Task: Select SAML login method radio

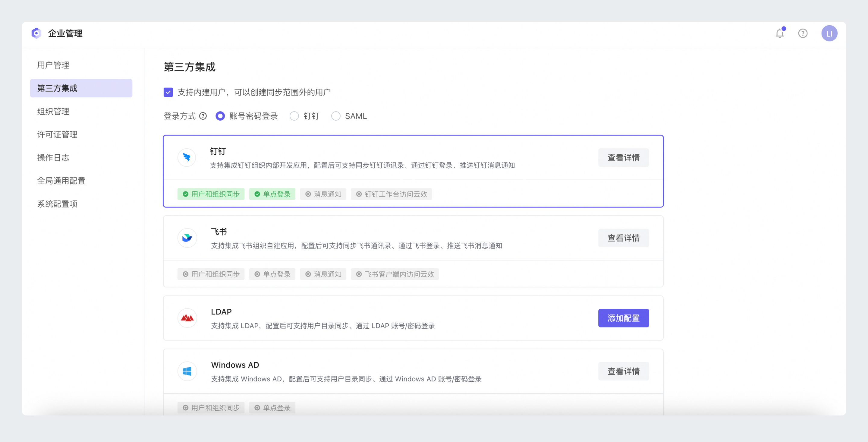Action: click(336, 116)
